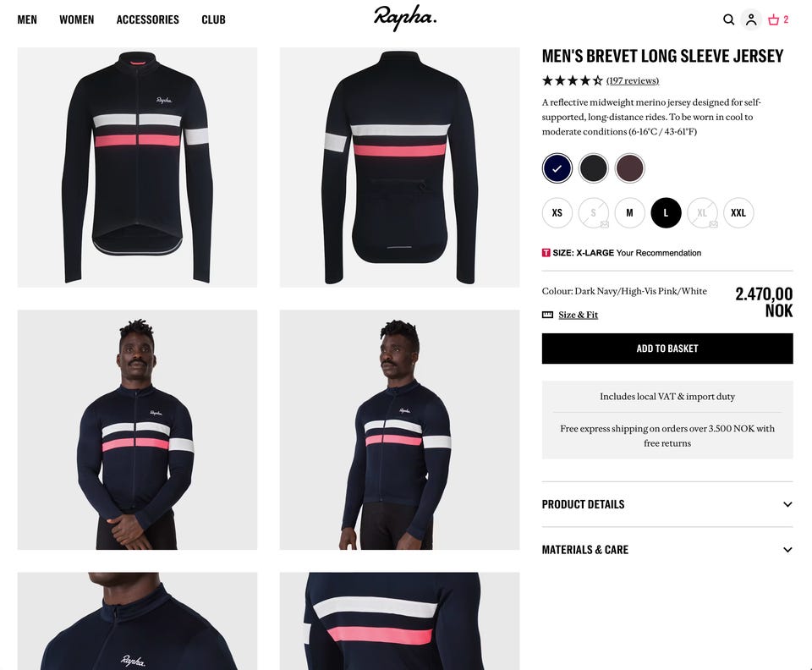
Task: Open the search magnifier icon
Action: pyautogui.click(x=728, y=19)
